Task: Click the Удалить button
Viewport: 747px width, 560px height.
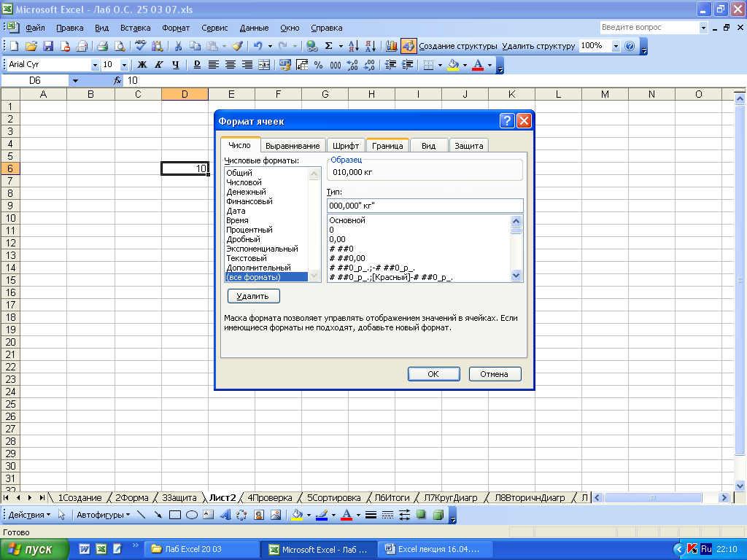Action: (253, 296)
